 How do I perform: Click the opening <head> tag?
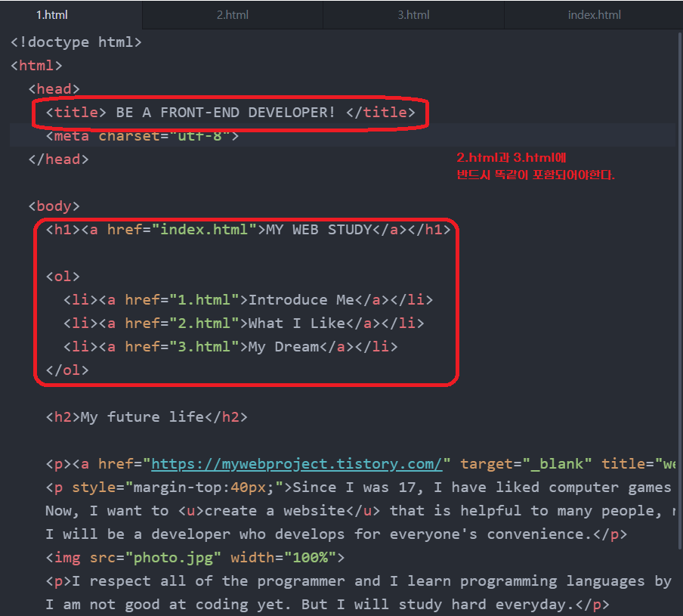[54, 89]
